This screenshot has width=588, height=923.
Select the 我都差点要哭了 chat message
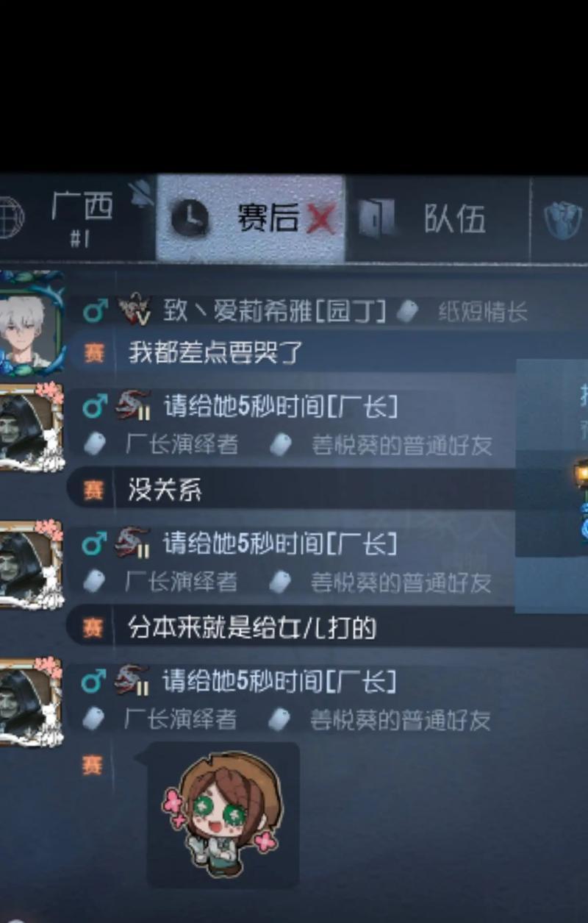[216, 352]
